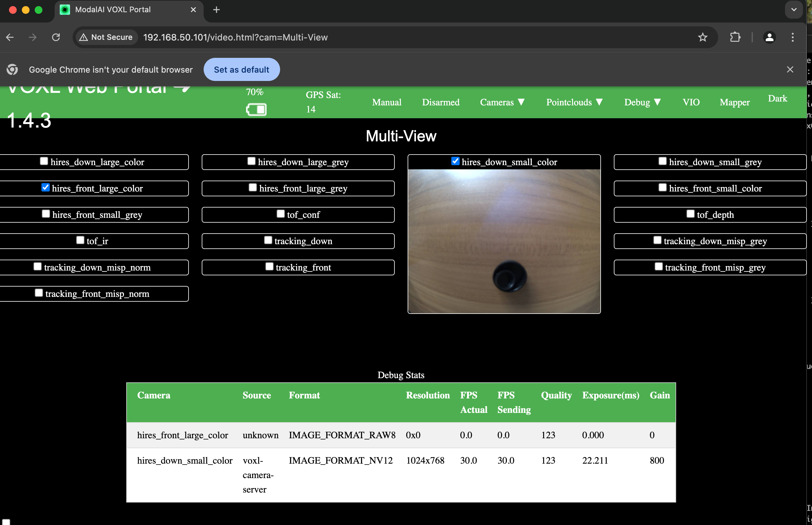Expand the Debug dropdown menu
The width and height of the screenshot is (812, 525).
coord(642,102)
